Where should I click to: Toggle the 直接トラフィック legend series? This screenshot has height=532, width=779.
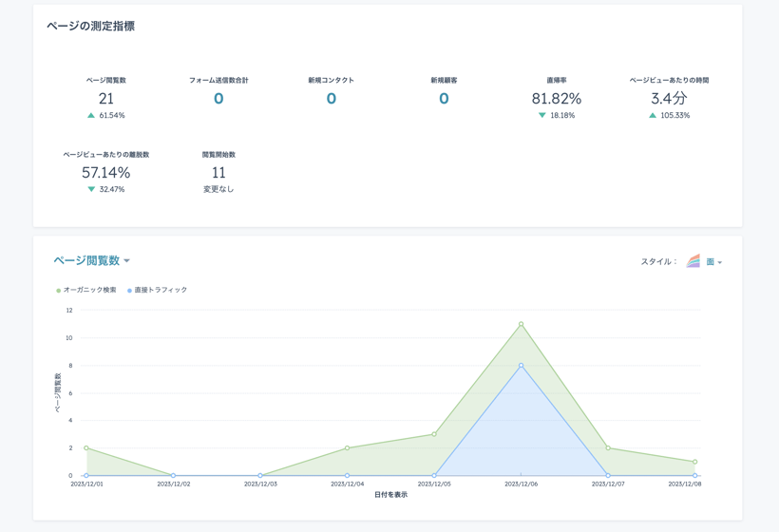click(158, 290)
